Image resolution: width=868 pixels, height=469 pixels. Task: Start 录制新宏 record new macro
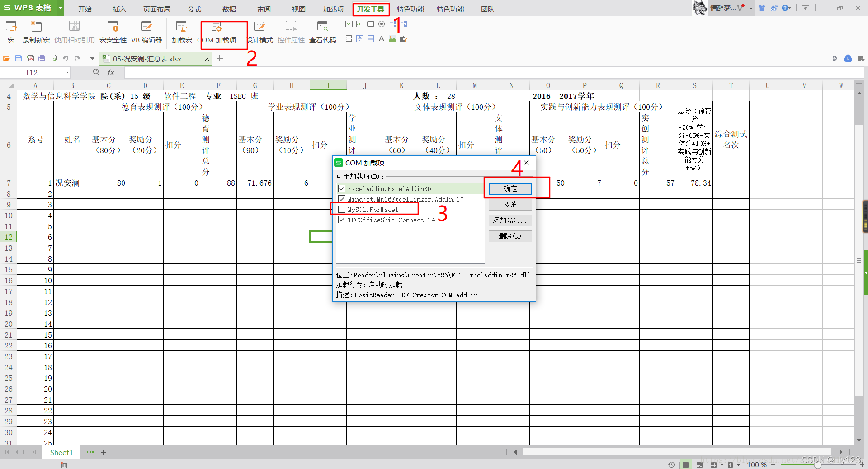pyautogui.click(x=36, y=32)
